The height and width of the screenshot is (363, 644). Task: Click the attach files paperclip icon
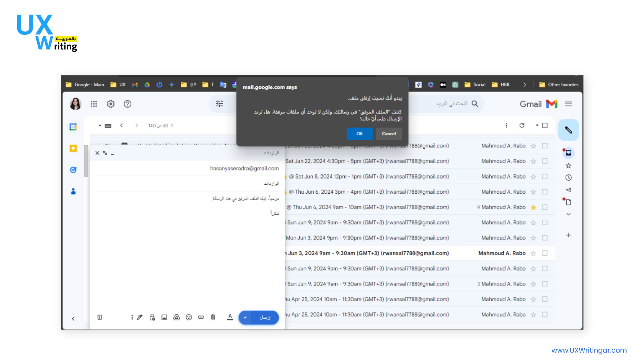tap(213, 317)
